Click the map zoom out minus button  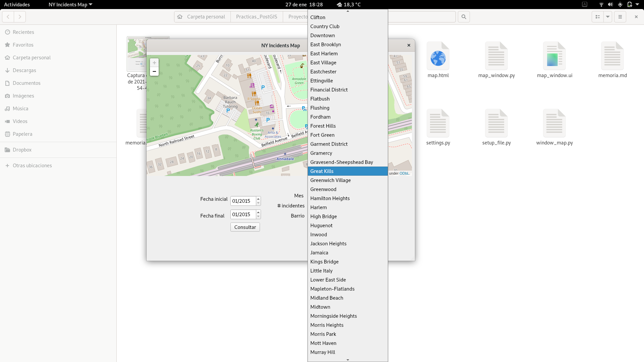click(154, 71)
